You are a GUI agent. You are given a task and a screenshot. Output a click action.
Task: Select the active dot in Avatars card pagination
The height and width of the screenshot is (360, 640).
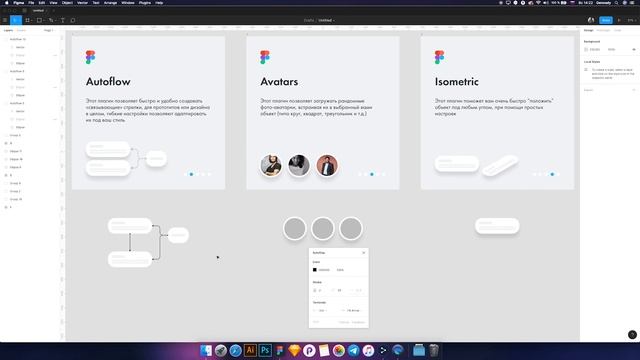point(372,174)
